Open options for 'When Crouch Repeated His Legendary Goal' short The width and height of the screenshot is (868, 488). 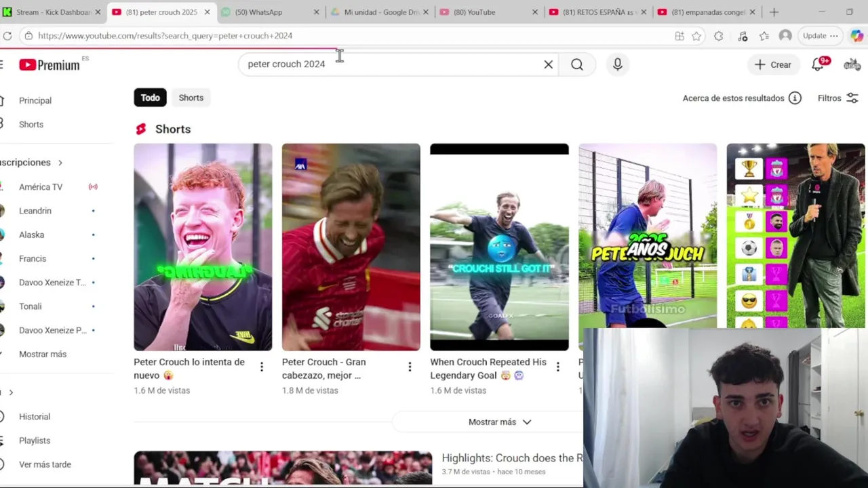(557, 367)
